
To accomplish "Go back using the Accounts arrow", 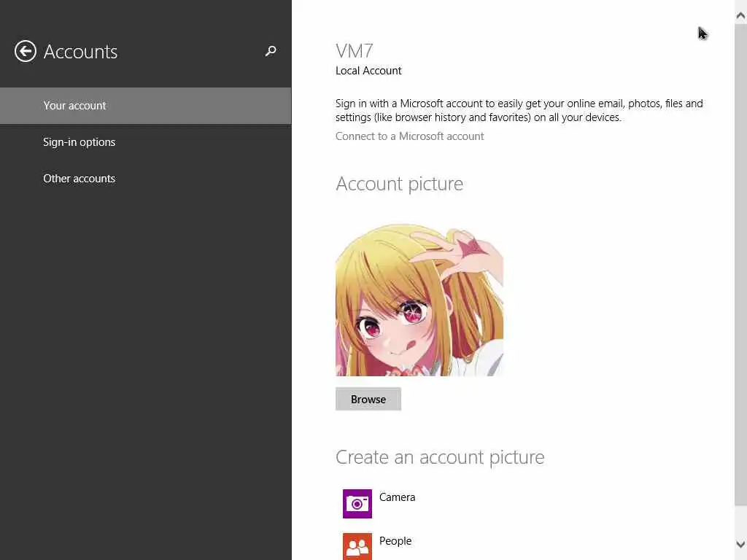I will [x=26, y=52].
